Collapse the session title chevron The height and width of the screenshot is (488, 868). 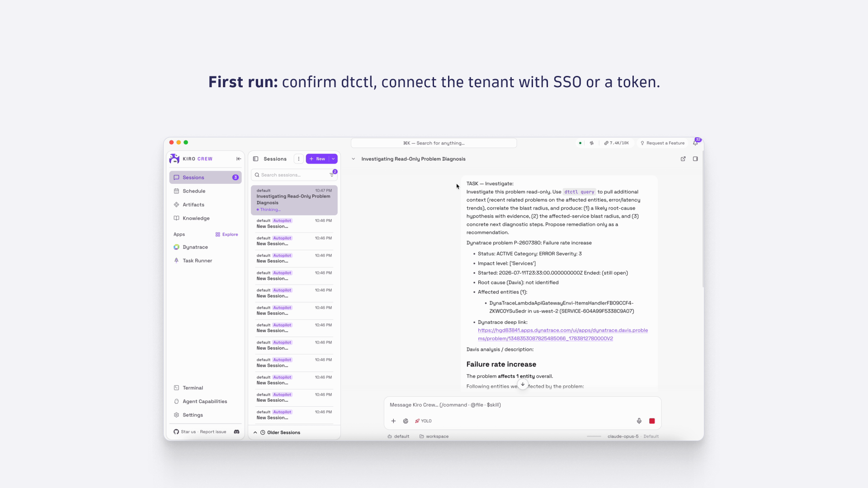[354, 159]
